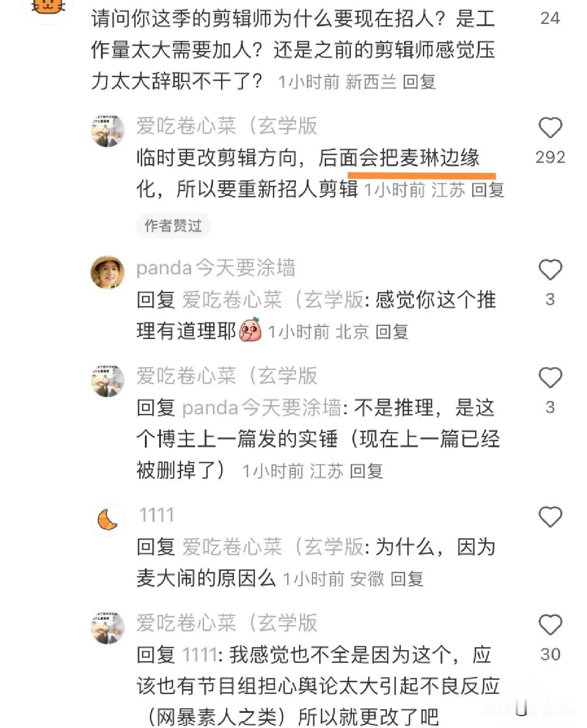587x728 pixels.
Task: Open username 1111 above the 麦大闹 comment
Action: click(156, 515)
